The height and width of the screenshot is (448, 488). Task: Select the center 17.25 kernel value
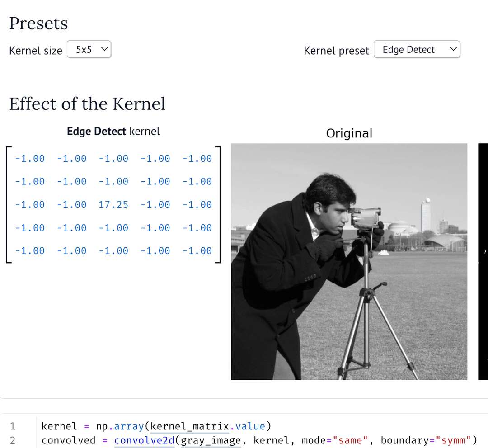pyautogui.click(x=113, y=205)
